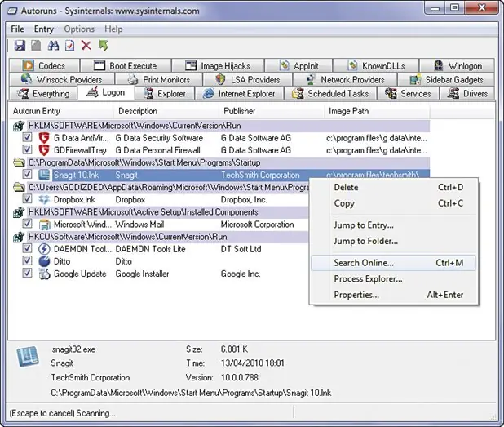The image size is (504, 427).
Task: Switch to the Services tab
Action: 408,94
